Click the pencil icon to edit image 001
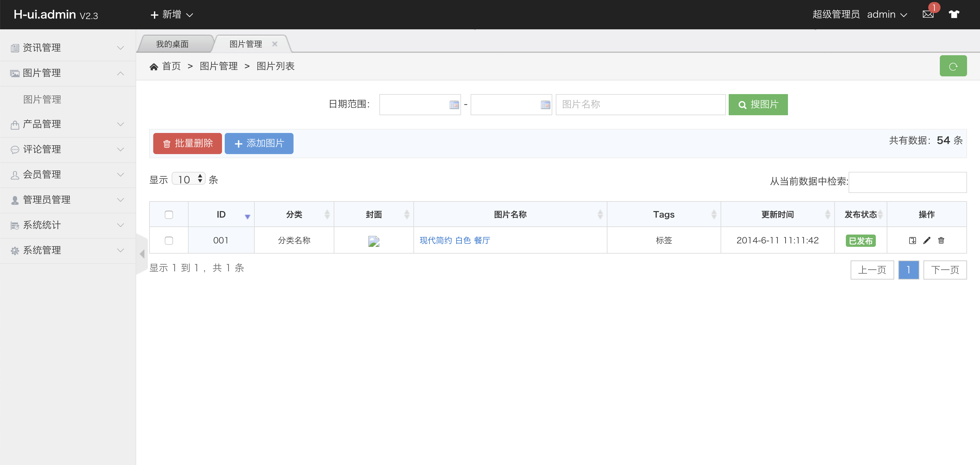980x465 pixels. 927,240
